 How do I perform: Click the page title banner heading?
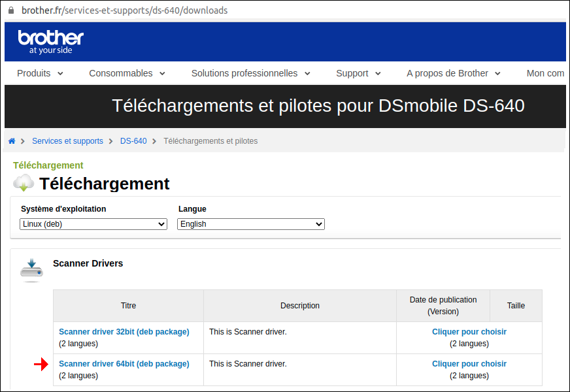pos(318,106)
